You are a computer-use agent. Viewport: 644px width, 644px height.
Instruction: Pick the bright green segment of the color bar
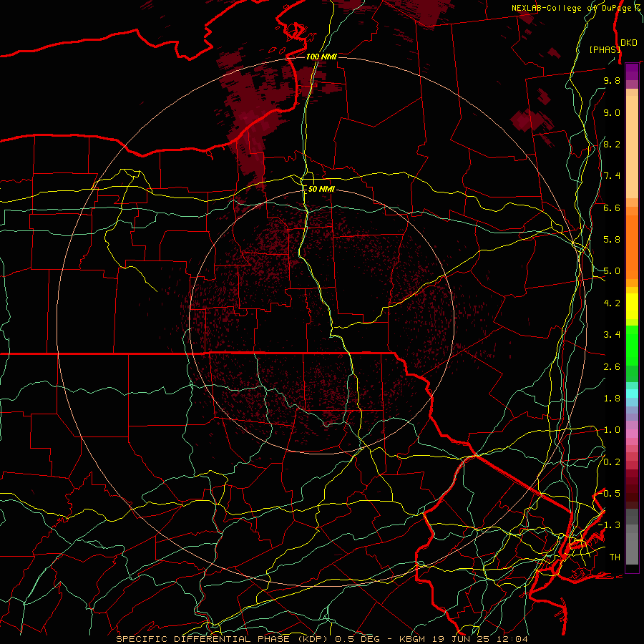coord(632,346)
